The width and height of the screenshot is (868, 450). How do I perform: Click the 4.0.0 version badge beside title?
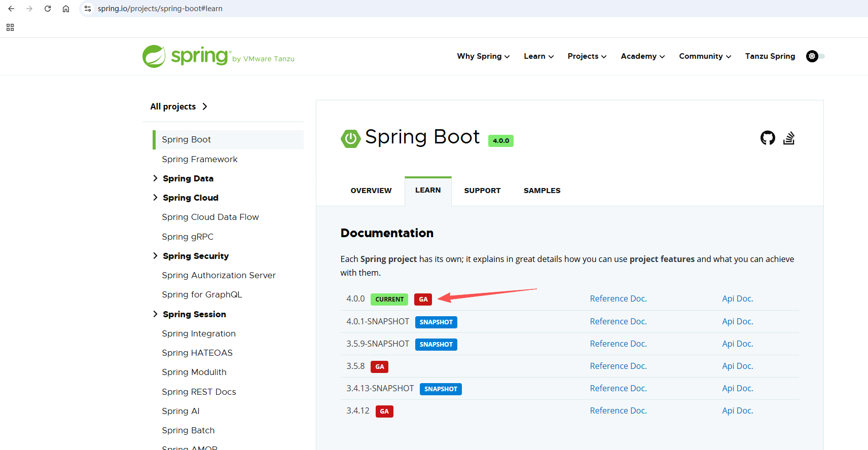pos(501,141)
